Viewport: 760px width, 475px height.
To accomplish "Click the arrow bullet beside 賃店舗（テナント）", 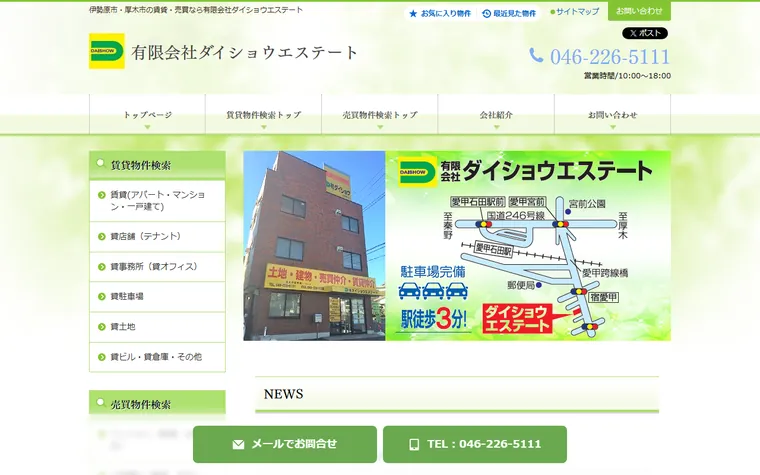I will coord(101,237).
